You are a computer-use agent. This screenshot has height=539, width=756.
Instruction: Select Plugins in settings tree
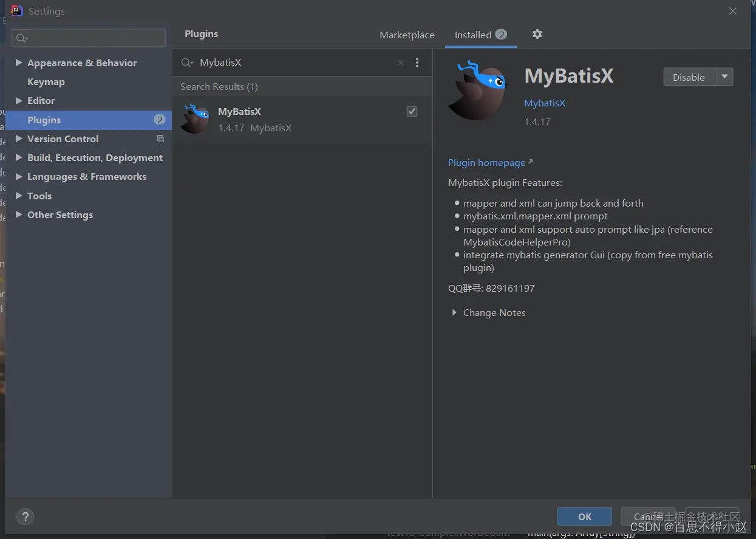[x=89, y=120]
